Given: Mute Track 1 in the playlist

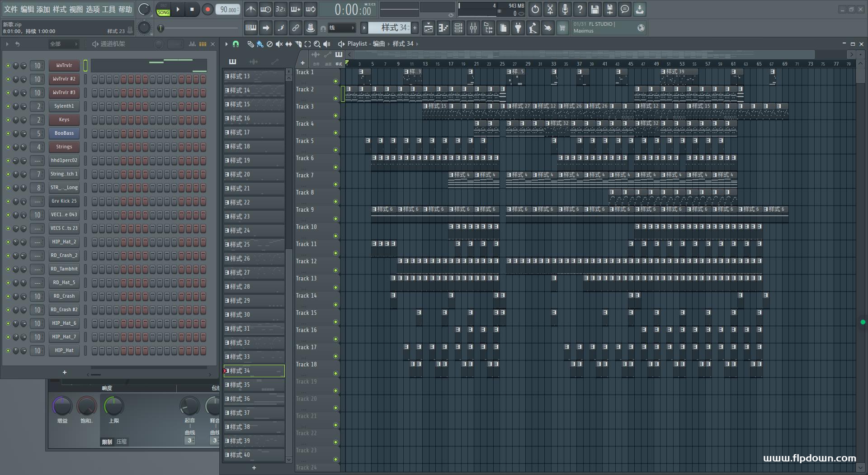Looking at the screenshot, I should pyautogui.click(x=335, y=81).
